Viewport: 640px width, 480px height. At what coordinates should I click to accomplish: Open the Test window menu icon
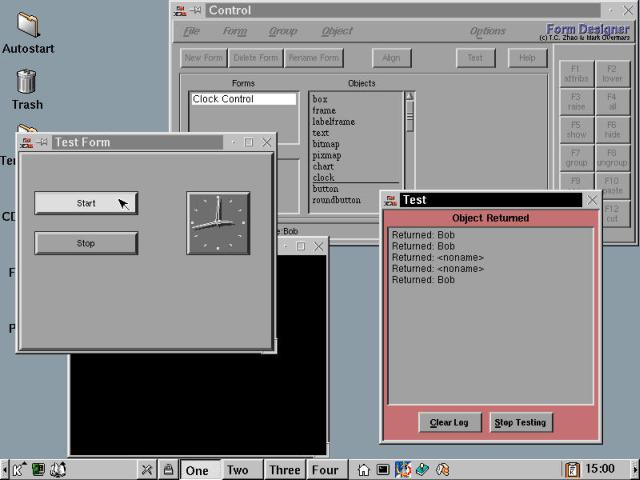click(x=390, y=200)
